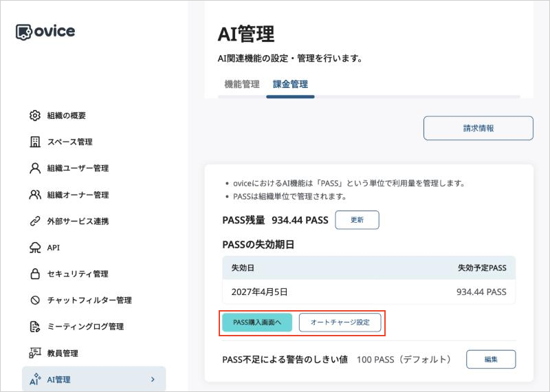This screenshot has height=392, width=550.
Task: Switch to the 課金管理 tab
Action: tap(290, 84)
